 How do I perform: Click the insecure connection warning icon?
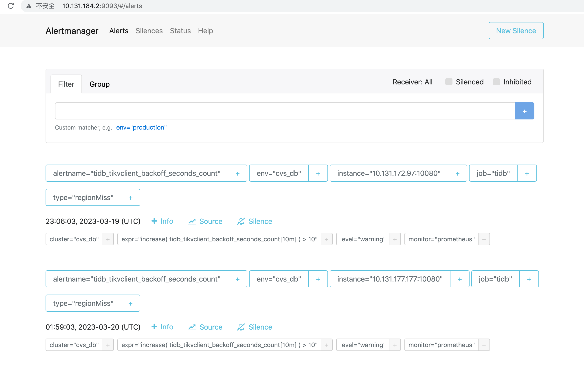(x=29, y=6)
